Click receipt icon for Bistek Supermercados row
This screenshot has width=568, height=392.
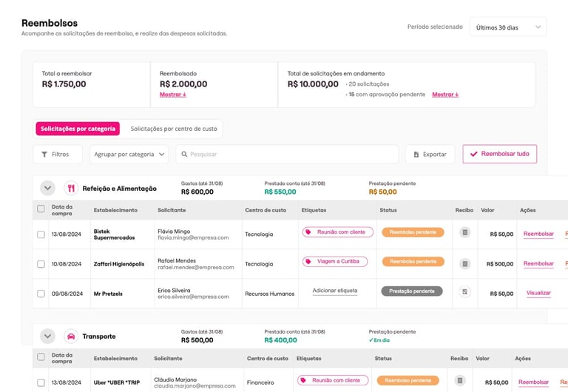[464, 233]
